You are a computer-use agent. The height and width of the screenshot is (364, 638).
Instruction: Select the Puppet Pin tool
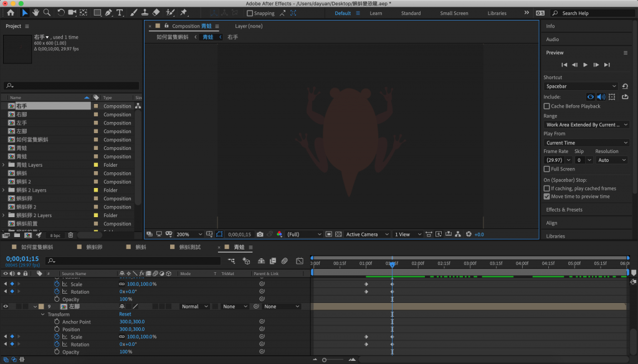pyautogui.click(x=184, y=13)
